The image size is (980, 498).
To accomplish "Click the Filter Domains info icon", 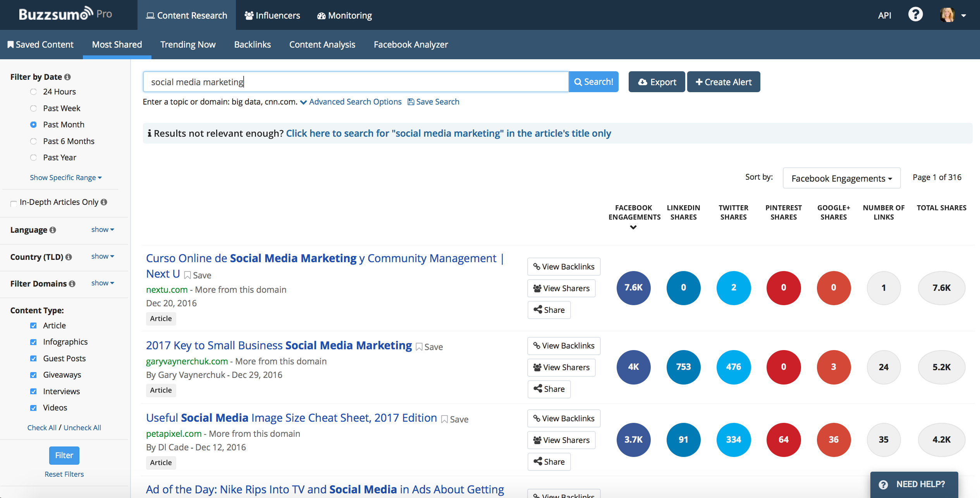I will pos(72,284).
